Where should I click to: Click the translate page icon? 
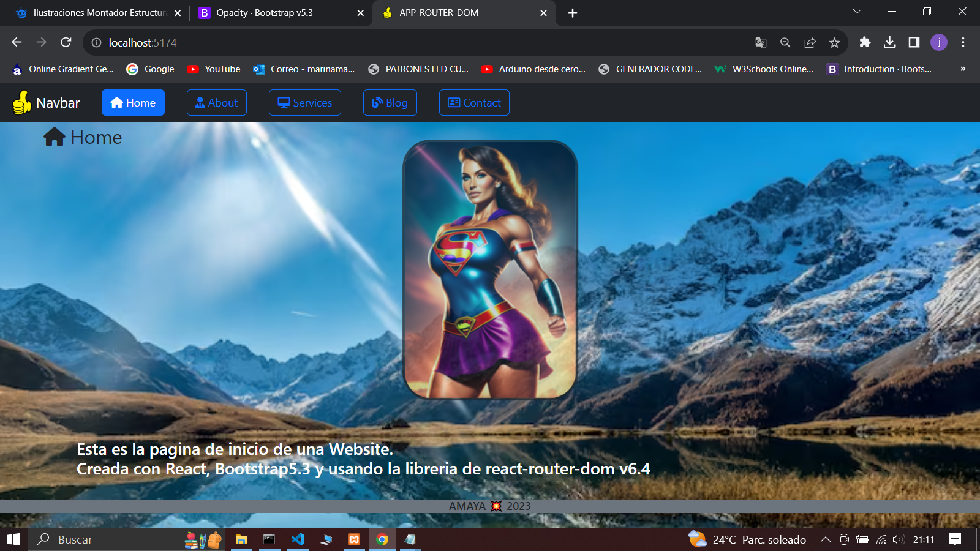pyautogui.click(x=761, y=42)
